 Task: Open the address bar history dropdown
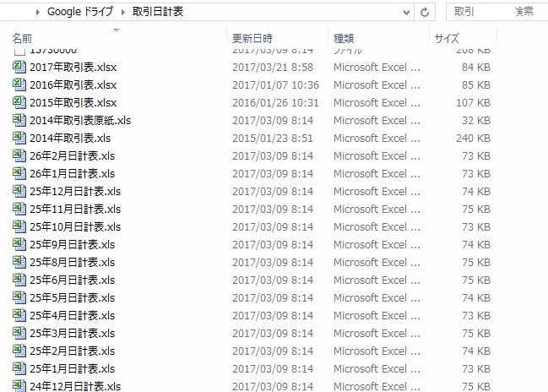[x=406, y=12]
